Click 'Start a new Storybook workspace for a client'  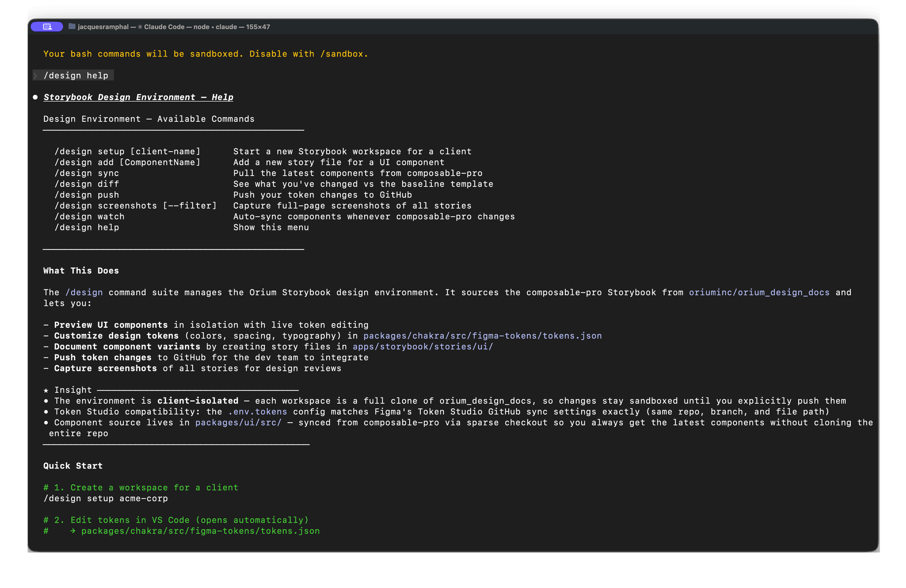click(x=352, y=152)
